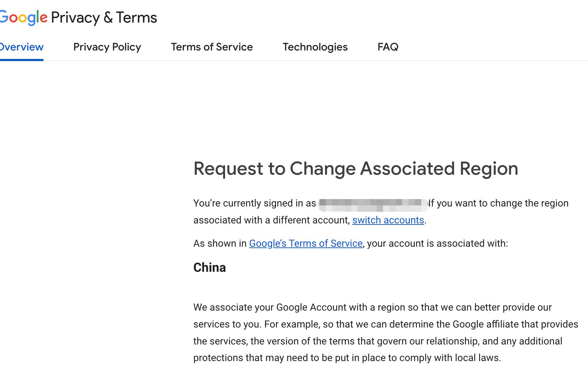This screenshot has width=588, height=384.
Task: Open the Terms of Service tab
Action: 212,47
